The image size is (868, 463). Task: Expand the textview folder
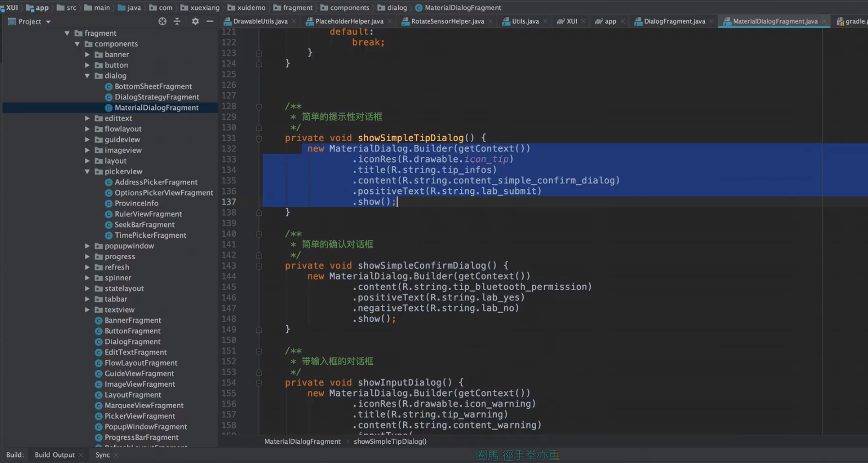pos(87,310)
